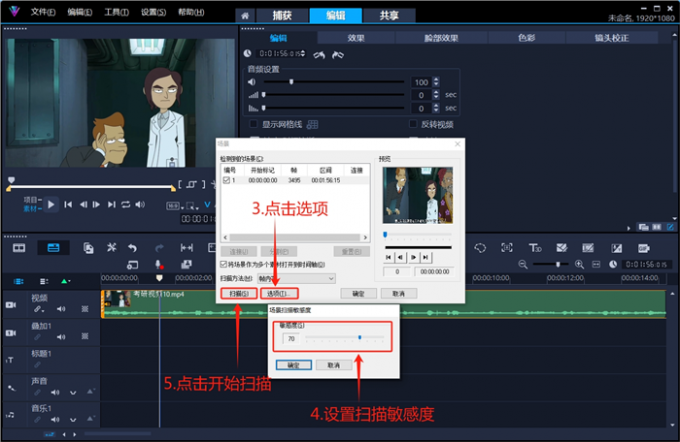Open the 帮助 menu

(x=191, y=12)
